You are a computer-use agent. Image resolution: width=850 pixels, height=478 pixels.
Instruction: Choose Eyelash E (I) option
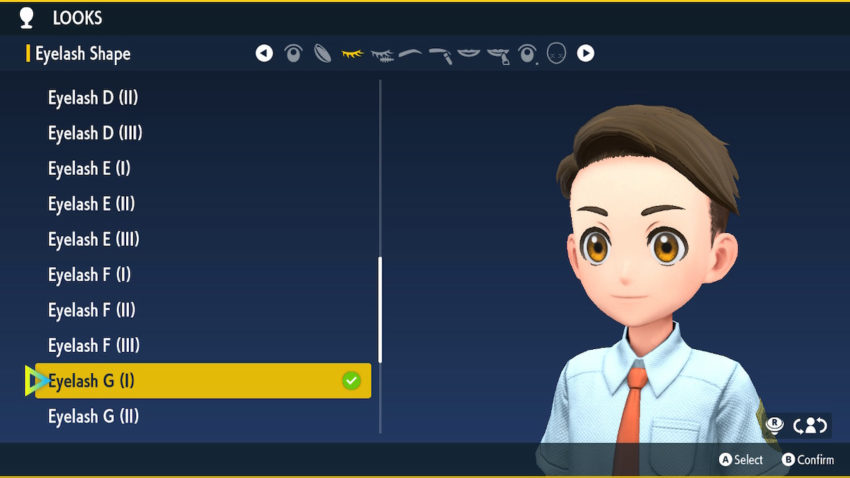[89, 169]
